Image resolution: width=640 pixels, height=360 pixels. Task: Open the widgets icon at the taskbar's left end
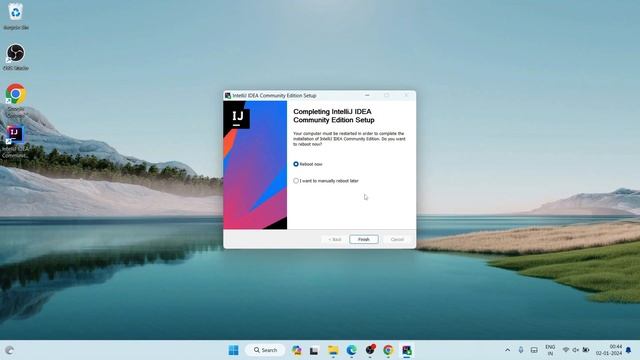click(9, 350)
